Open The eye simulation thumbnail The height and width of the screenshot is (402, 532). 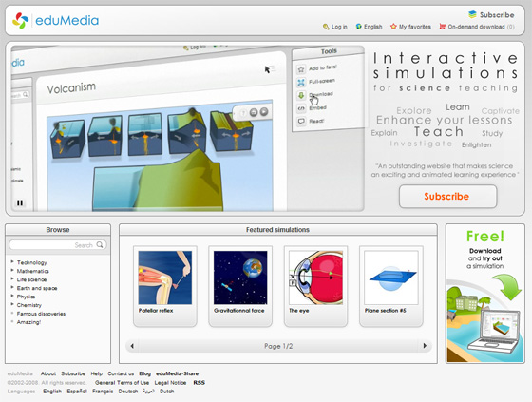tap(315, 278)
